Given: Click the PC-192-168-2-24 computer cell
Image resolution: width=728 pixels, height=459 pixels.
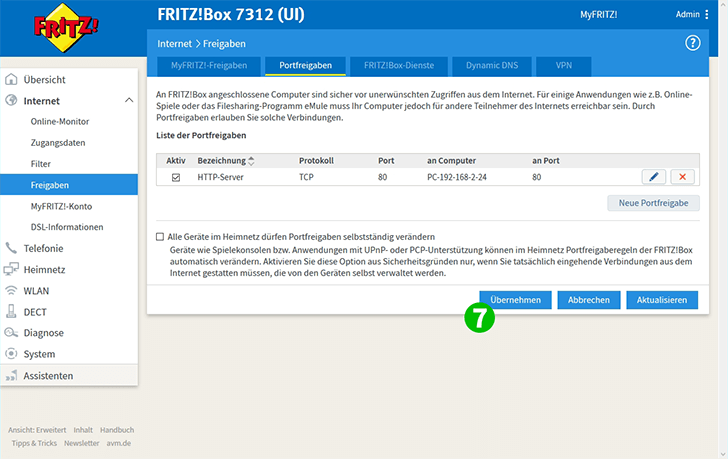Looking at the screenshot, I should pyautogui.click(x=457, y=177).
